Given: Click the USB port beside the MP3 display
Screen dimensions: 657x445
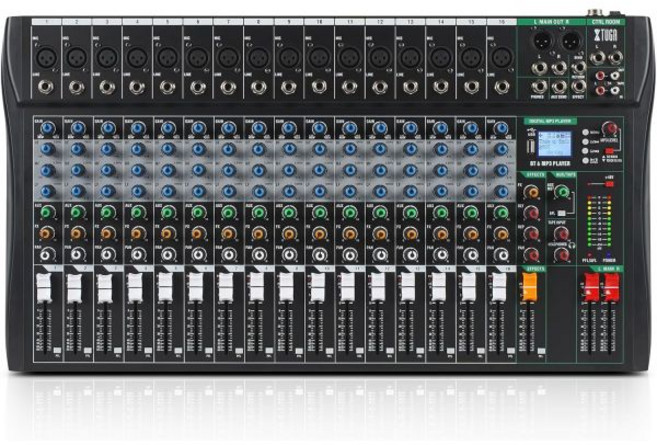Looking at the screenshot, I should (529, 148).
